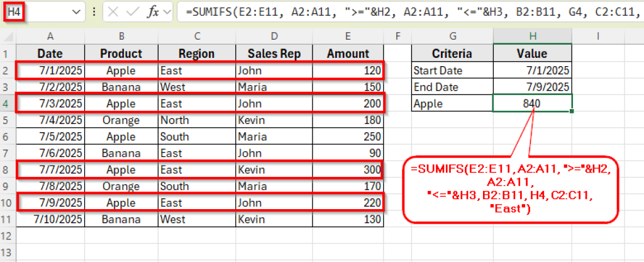Select column A header
Image resolution: width=644 pixels, height=262 pixels.
[50, 37]
